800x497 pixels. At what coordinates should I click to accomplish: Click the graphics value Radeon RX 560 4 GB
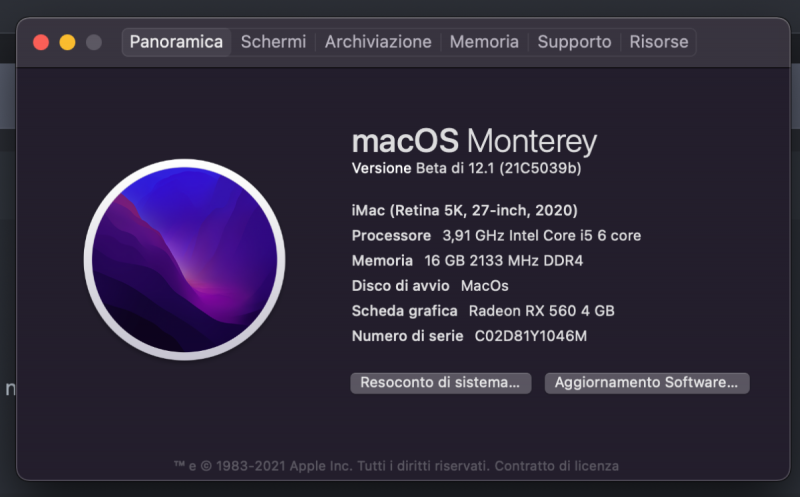(x=542, y=311)
